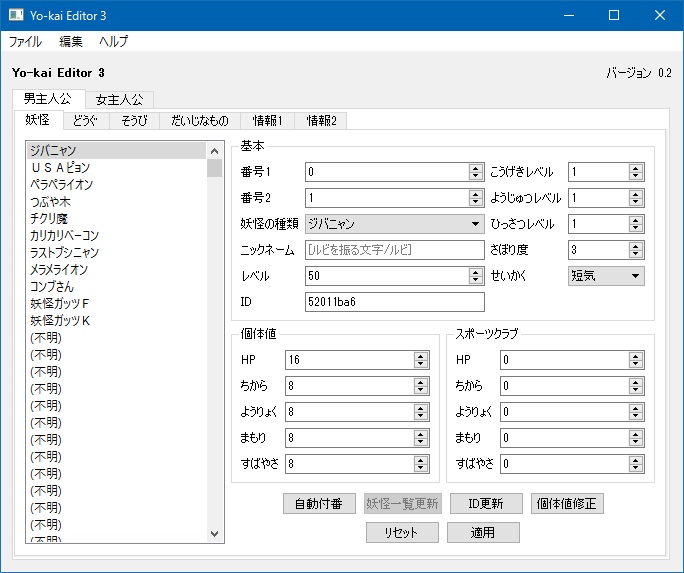This screenshot has width=684, height=573.
Task: Select the 男主人公 tab
Action: coord(48,99)
